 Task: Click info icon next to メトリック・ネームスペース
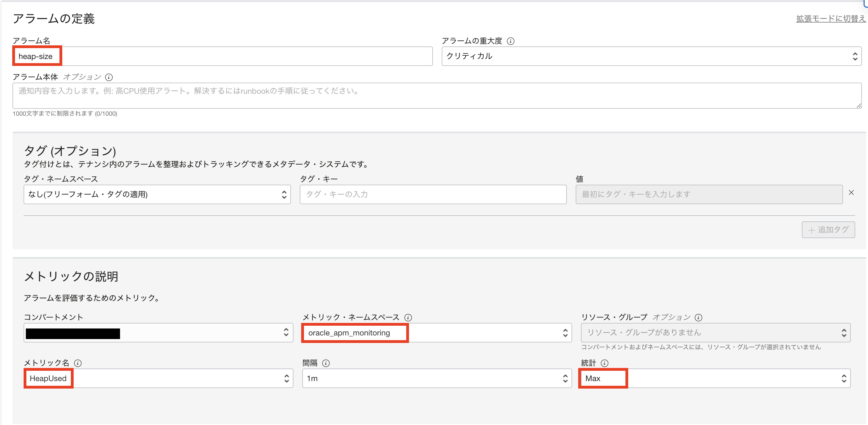408,317
